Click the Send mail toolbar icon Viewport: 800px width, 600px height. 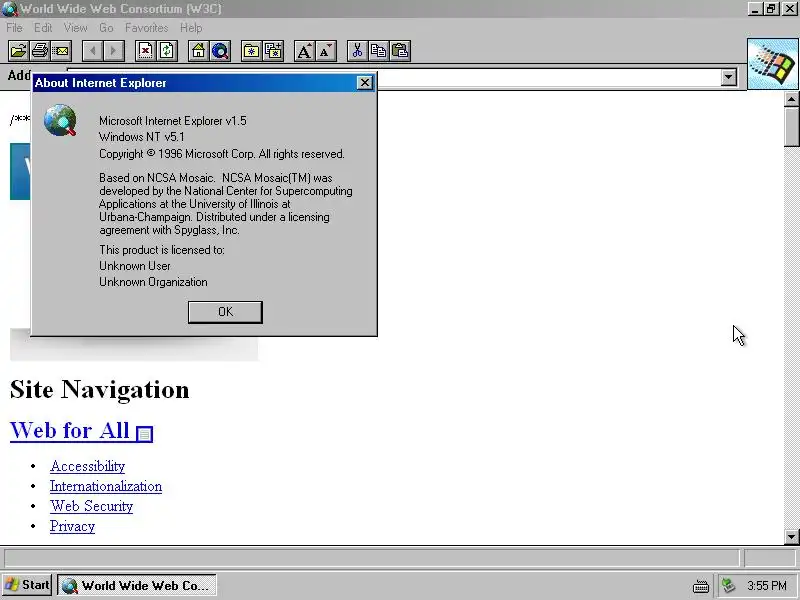[x=61, y=51]
